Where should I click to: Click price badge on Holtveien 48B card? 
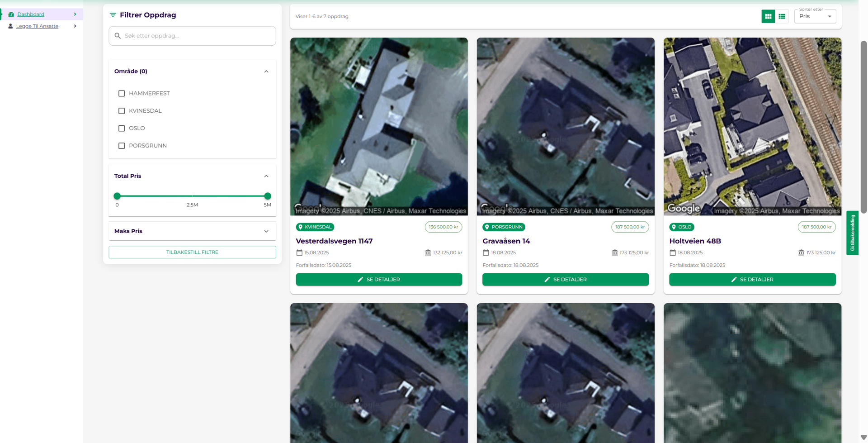tap(817, 227)
